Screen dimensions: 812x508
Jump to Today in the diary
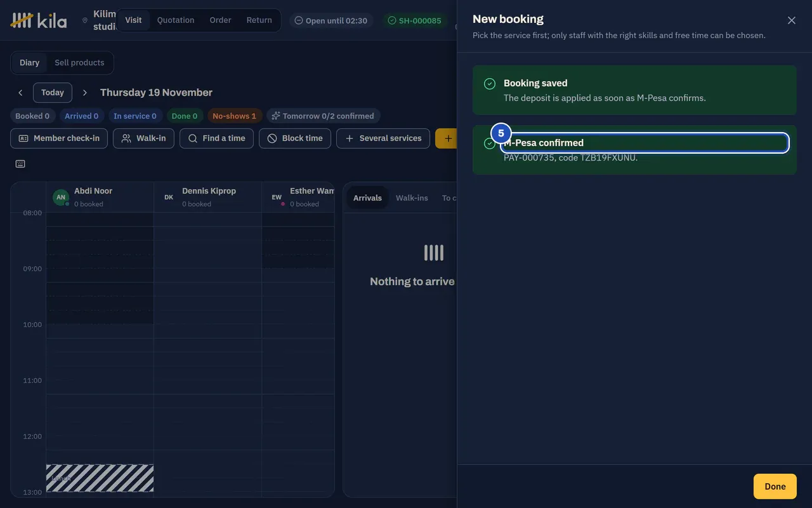coord(53,93)
